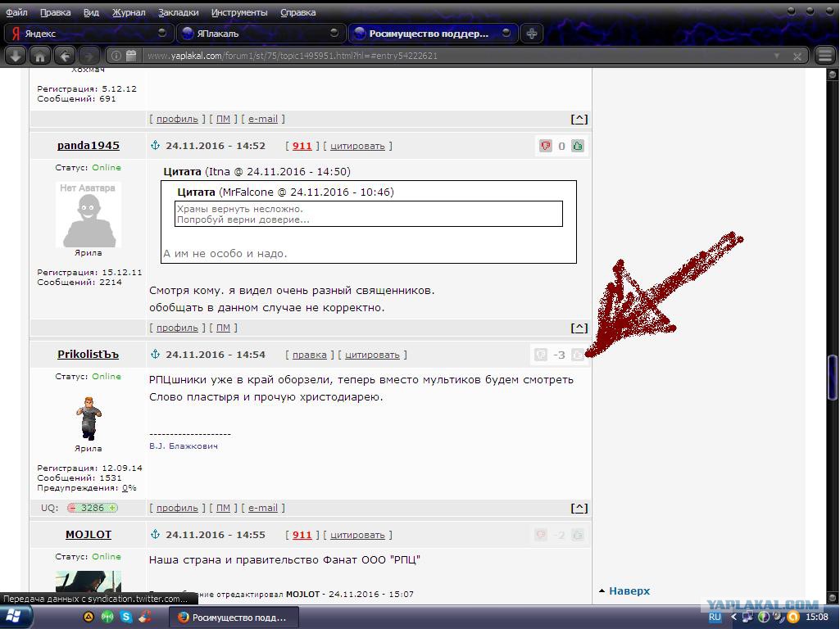Open MOJLOT's username link
This screenshot has height=629, width=840.
(x=89, y=534)
